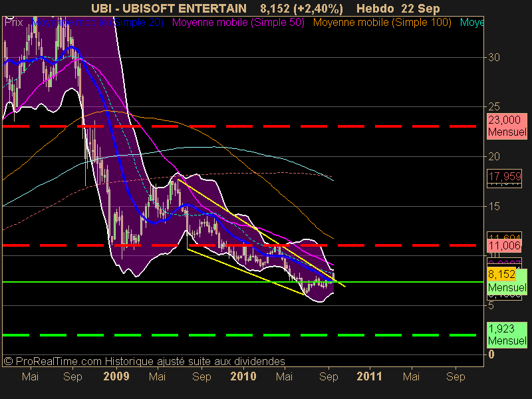532x399 pixels.
Task: Click the '30' value on the price axis
Action: [494, 57]
